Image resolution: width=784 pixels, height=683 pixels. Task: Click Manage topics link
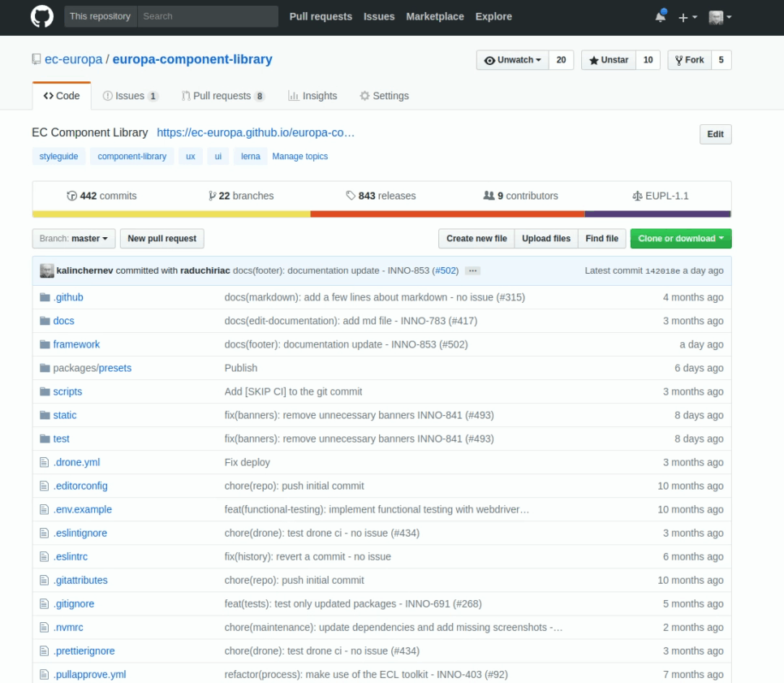[300, 156]
